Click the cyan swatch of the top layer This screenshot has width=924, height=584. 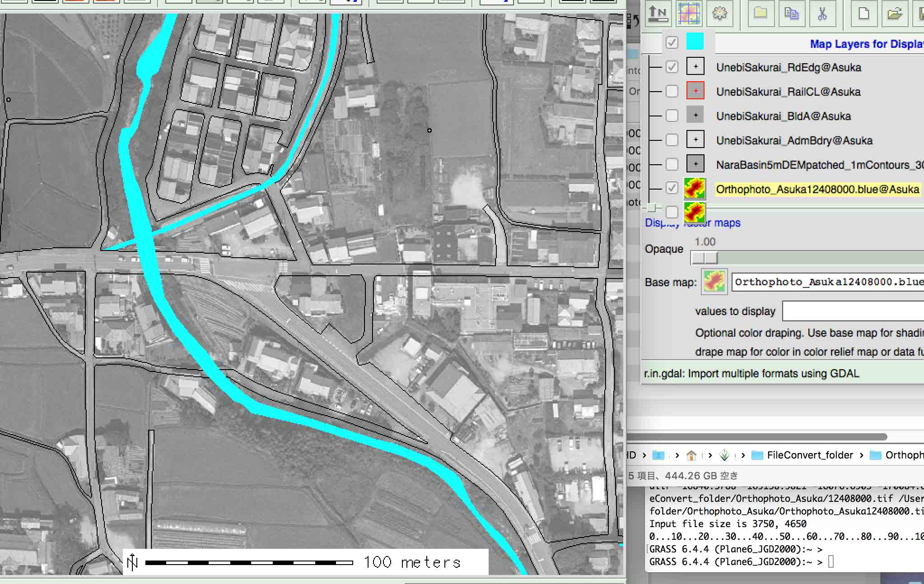coord(695,42)
